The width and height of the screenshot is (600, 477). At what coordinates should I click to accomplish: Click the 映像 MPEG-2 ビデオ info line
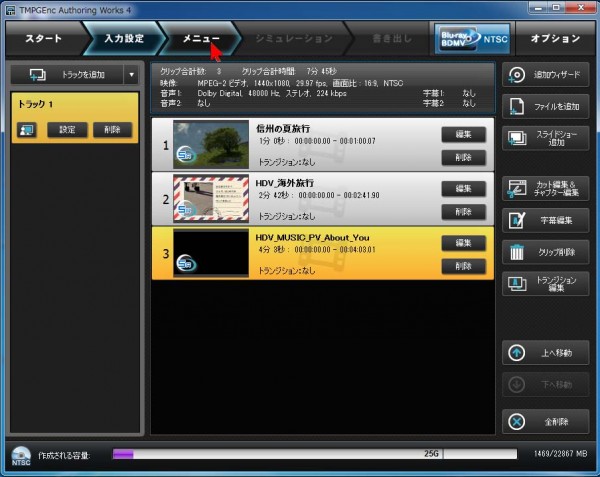282,83
